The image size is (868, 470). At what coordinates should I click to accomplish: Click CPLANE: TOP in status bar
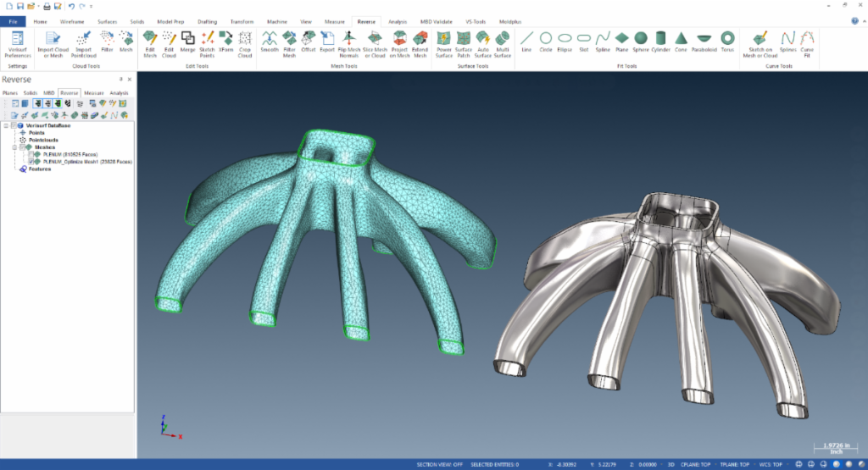[702, 464]
